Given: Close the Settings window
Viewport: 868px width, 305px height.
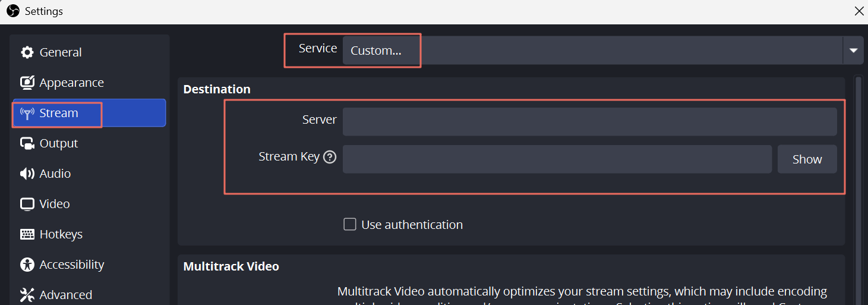Looking at the screenshot, I should (859, 11).
